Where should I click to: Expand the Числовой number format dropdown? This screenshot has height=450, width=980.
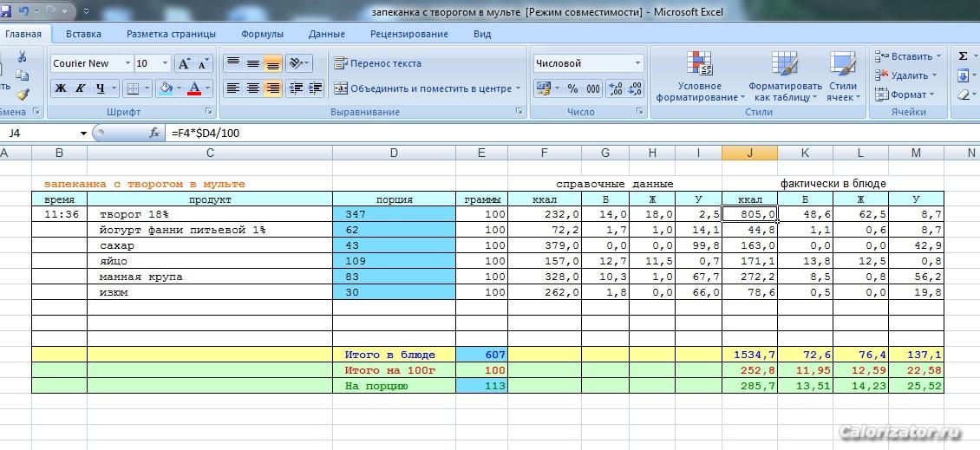click(637, 63)
